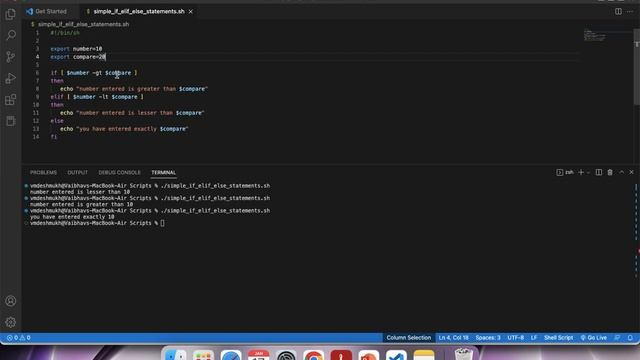Image resolution: width=640 pixels, height=360 pixels.
Task: Open the editor More Actions ellipsis
Action: click(x=630, y=11)
